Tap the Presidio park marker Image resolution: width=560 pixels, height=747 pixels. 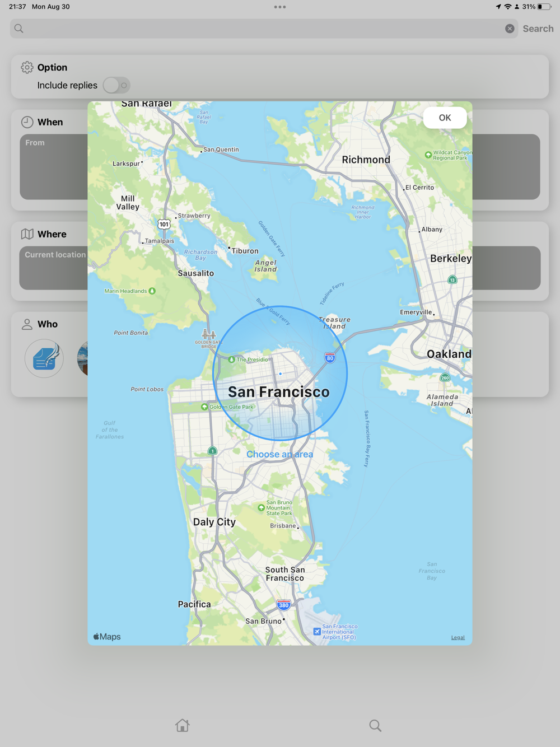tap(231, 360)
